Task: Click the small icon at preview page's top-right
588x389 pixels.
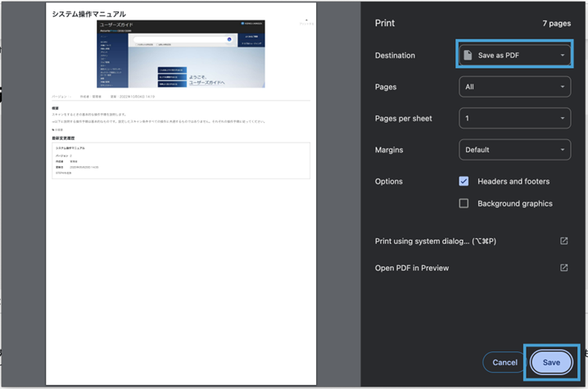Action: click(306, 21)
